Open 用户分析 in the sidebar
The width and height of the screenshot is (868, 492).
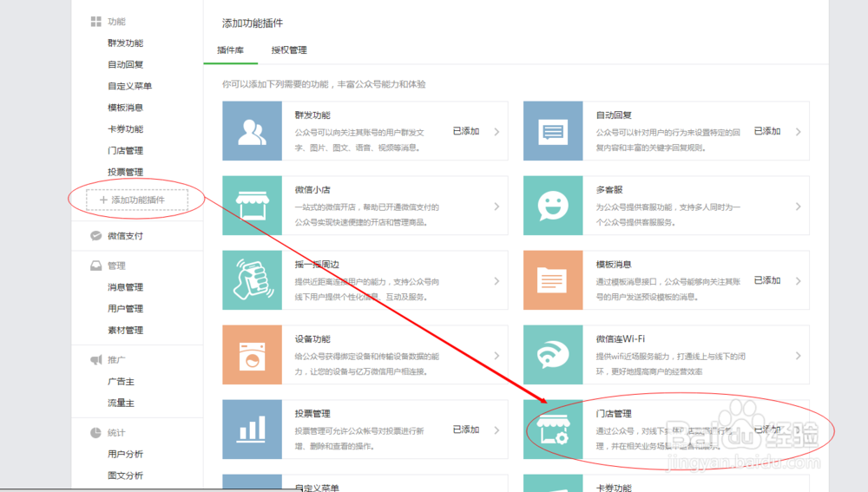pyautogui.click(x=126, y=455)
